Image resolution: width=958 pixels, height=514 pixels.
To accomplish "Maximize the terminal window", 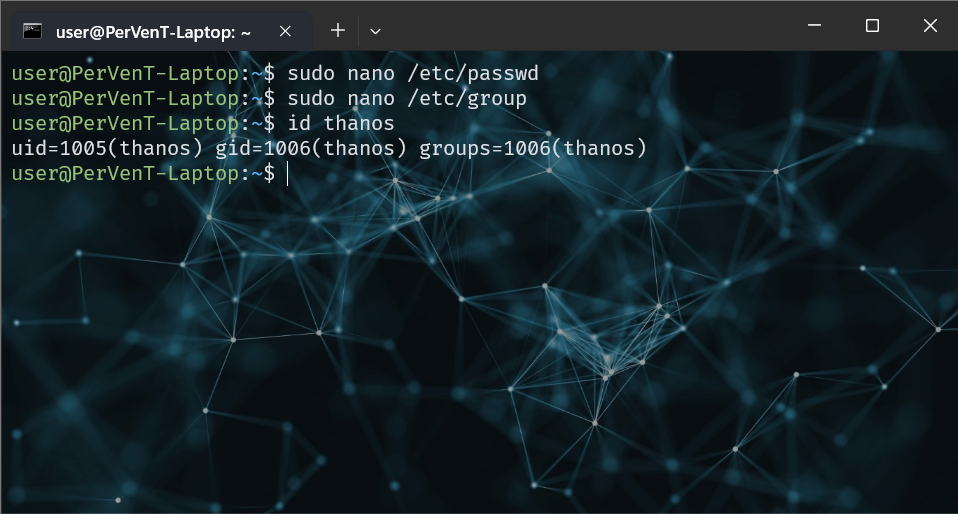I will click(x=872, y=26).
